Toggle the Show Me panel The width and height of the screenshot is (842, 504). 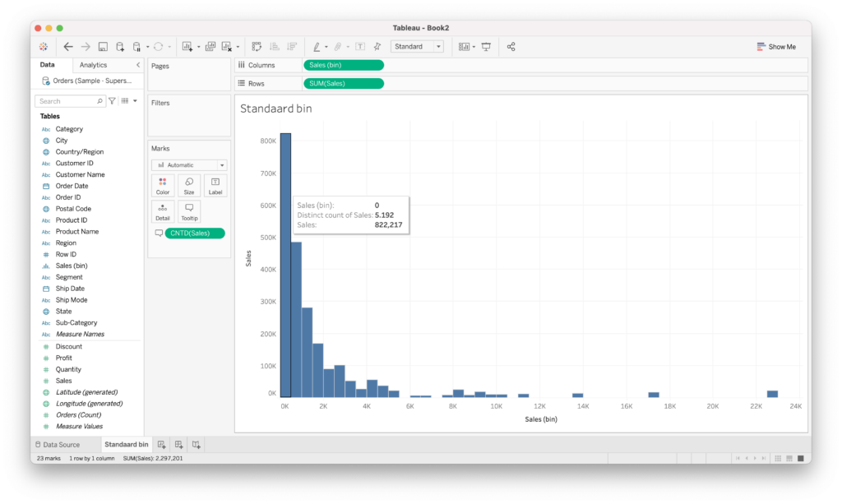[x=776, y=47]
